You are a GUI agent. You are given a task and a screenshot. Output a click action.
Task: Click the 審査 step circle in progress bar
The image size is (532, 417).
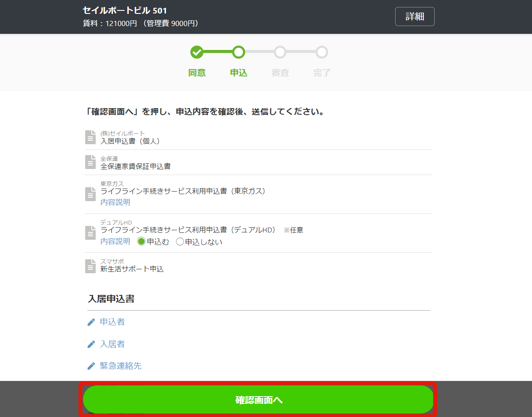[x=280, y=52]
